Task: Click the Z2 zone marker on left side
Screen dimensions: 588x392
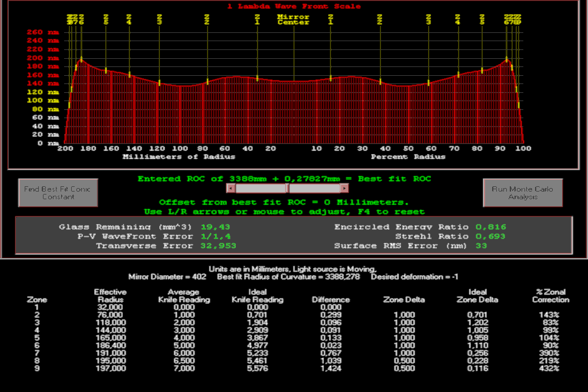Action: (x=207, y=20)
